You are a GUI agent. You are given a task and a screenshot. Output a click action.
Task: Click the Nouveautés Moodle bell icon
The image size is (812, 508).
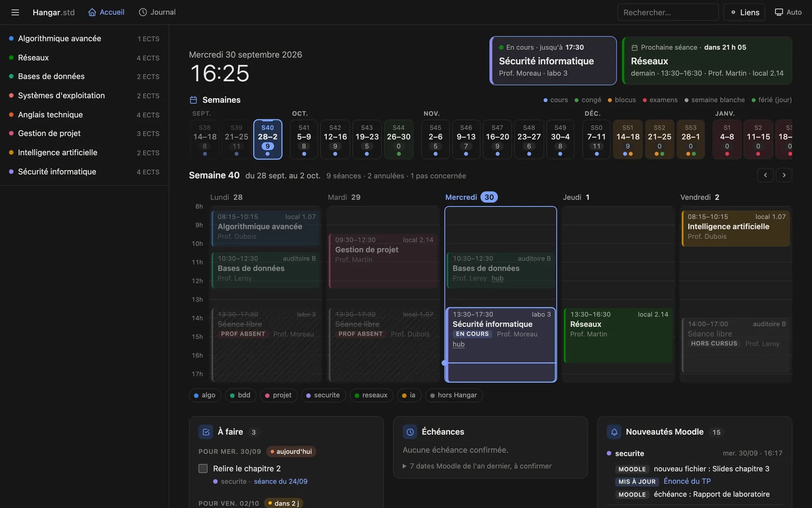614,432
